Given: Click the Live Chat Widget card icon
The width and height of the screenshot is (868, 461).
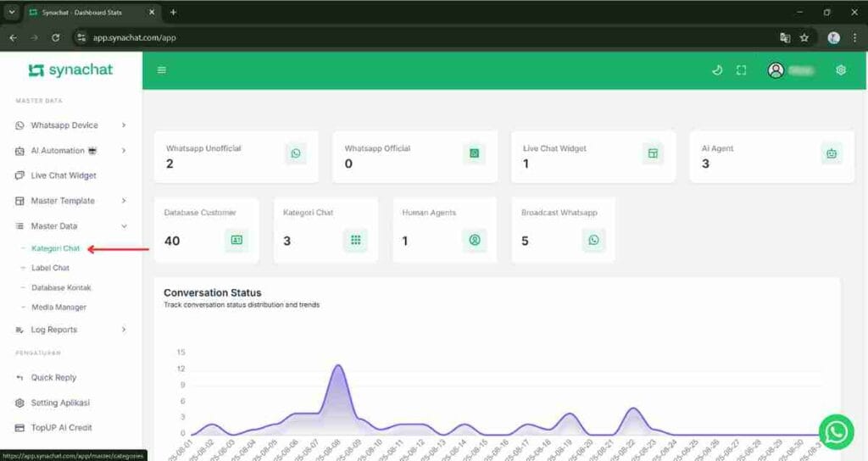Looking at the screenshot, I should point(653,153).
